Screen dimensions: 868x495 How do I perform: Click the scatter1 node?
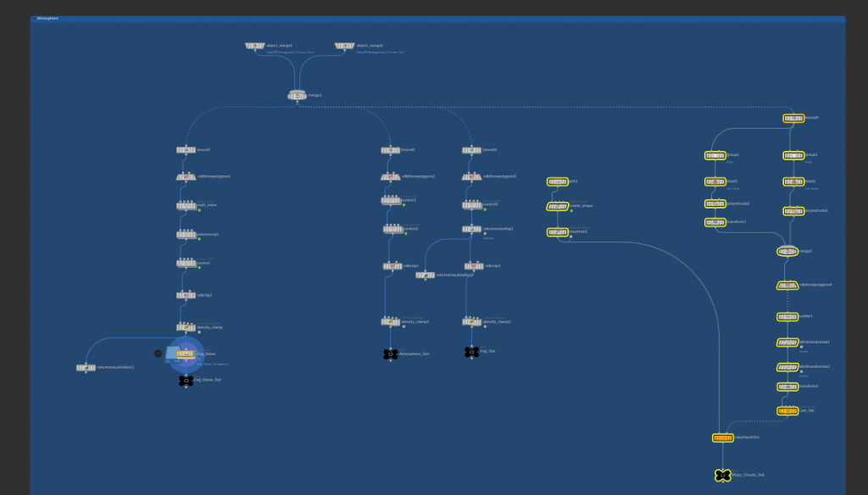[x=787, y=317]
